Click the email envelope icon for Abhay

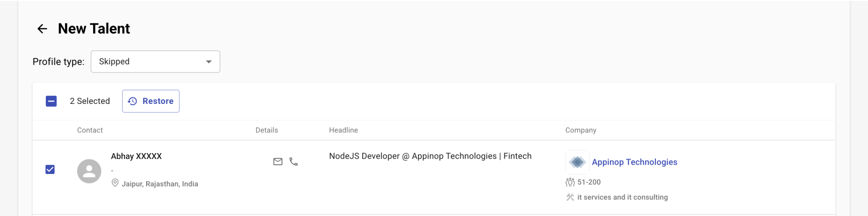click(278, 161)
